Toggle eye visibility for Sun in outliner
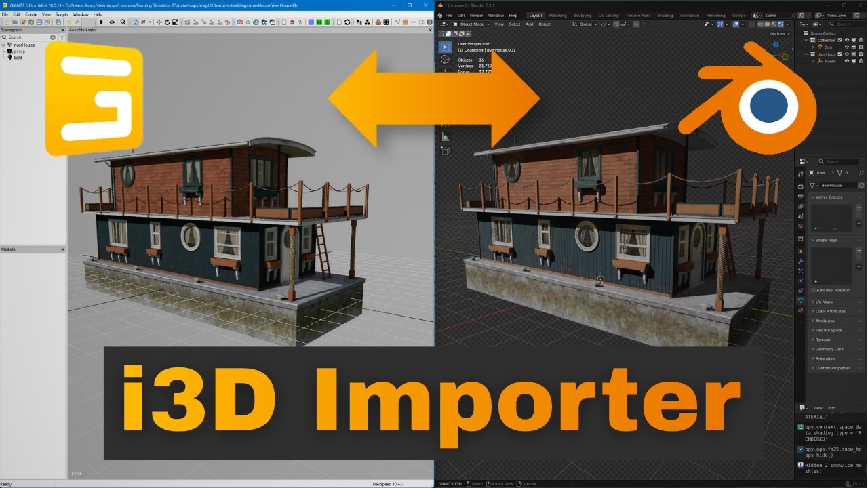Screen dimensions: 868x488 pyautogui.click(x=847, y=47)
